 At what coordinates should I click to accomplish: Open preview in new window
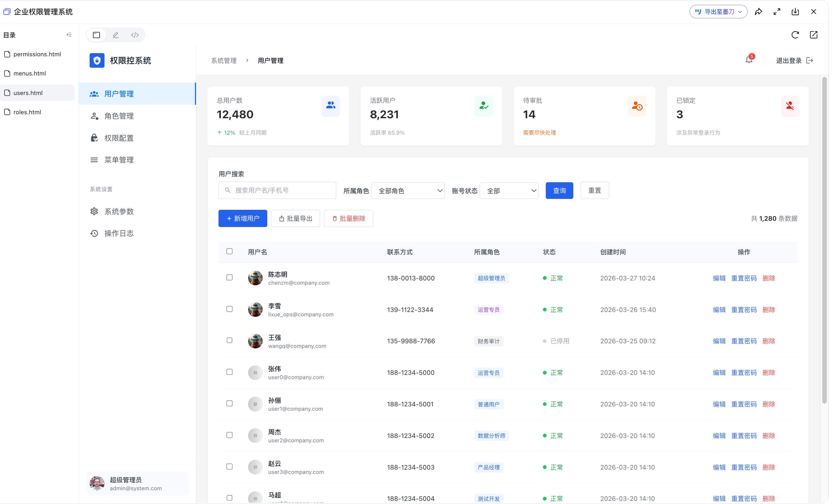click(x=814, y=35)
